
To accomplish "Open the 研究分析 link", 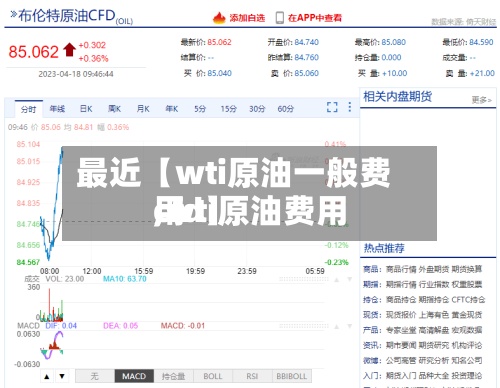I will pyautogui.click(x=434, y=361).
